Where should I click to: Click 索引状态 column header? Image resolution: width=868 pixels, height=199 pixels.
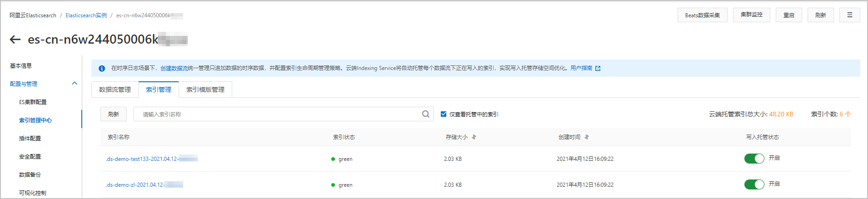[x=344, y=137]
